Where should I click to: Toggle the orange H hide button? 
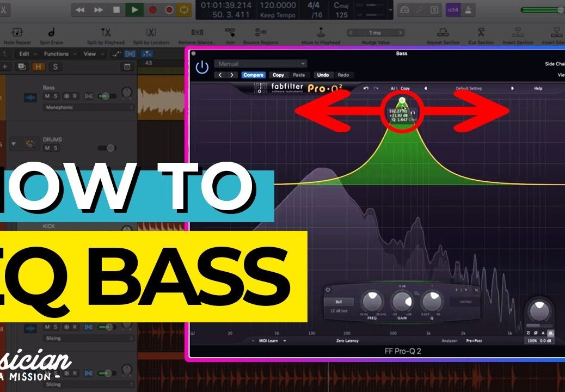point(38,67)
